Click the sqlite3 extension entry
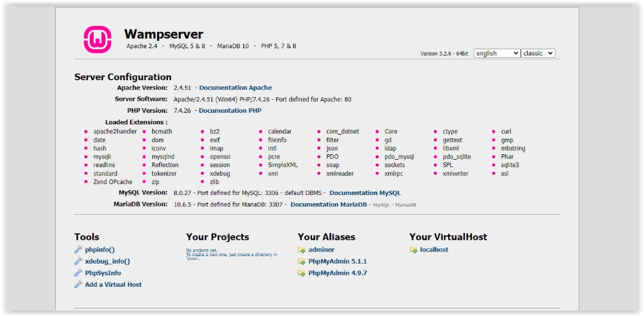 (510, 165)
